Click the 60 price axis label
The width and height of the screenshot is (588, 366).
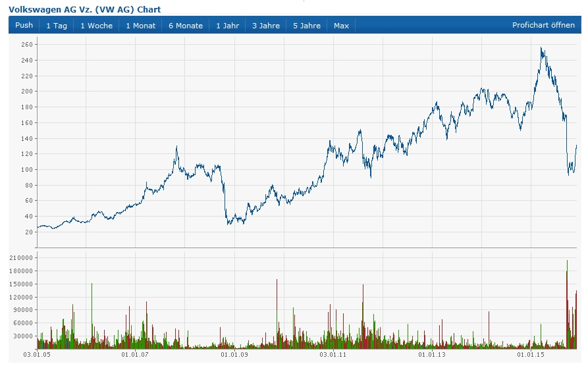(29, 201)
